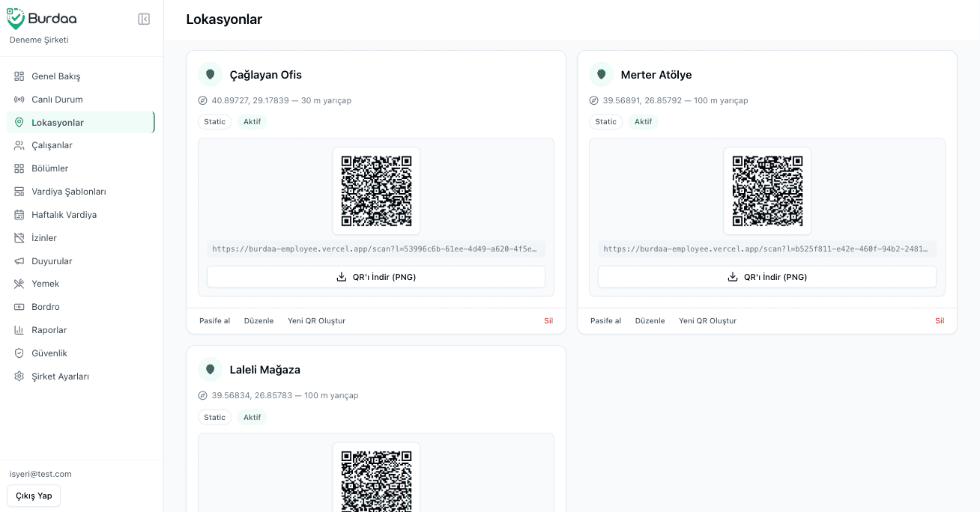Click the Haftalık Vardiya calendar icon
The width and height of the screenshot is (980, 512).
tap(19, 215)
